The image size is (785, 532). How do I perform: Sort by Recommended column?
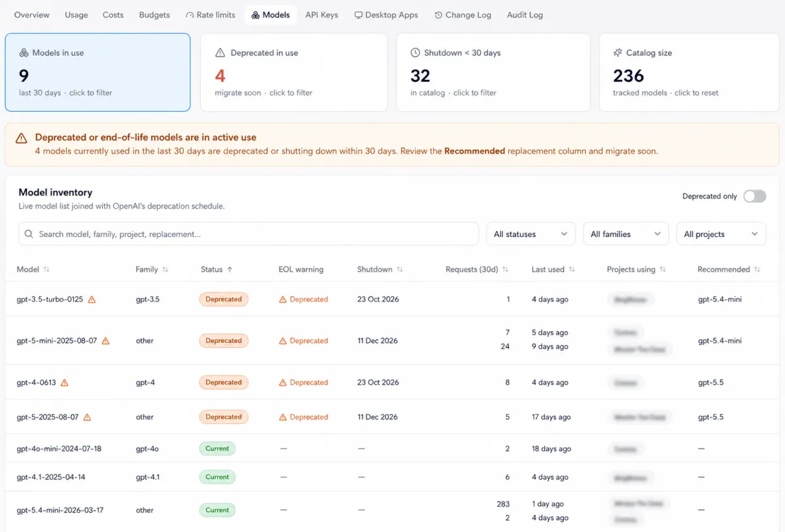(x=729, y=270)
